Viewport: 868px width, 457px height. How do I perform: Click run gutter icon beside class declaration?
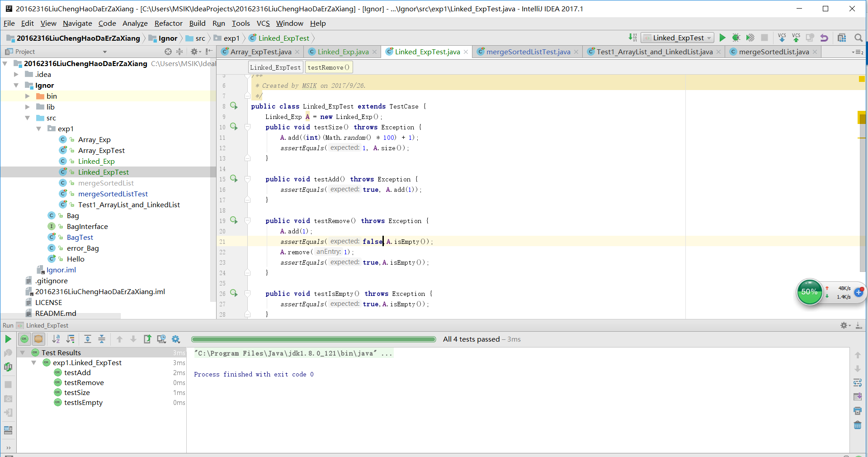[234, 106]
